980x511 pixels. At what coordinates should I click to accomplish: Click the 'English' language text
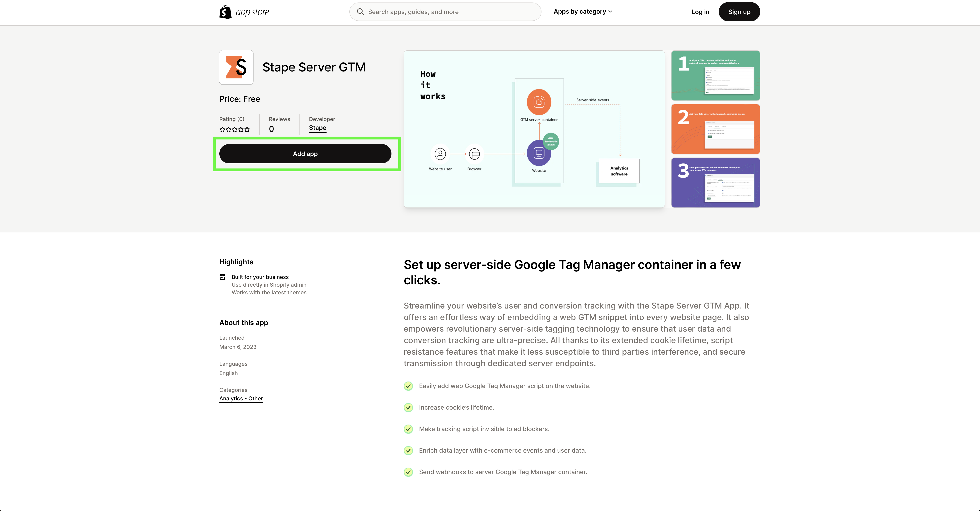(228, 373)
